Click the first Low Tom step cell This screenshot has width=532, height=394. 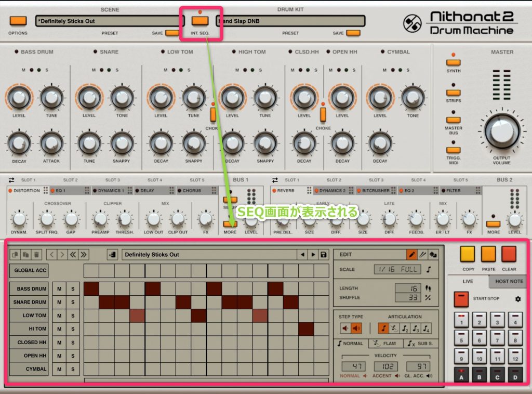(91, 316)
